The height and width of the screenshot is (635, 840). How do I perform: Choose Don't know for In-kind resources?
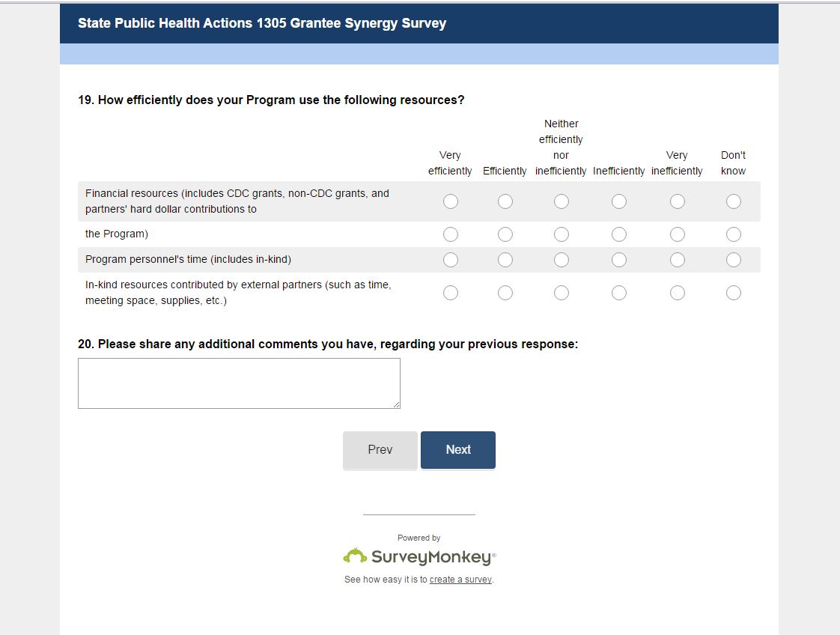[734, 293]
